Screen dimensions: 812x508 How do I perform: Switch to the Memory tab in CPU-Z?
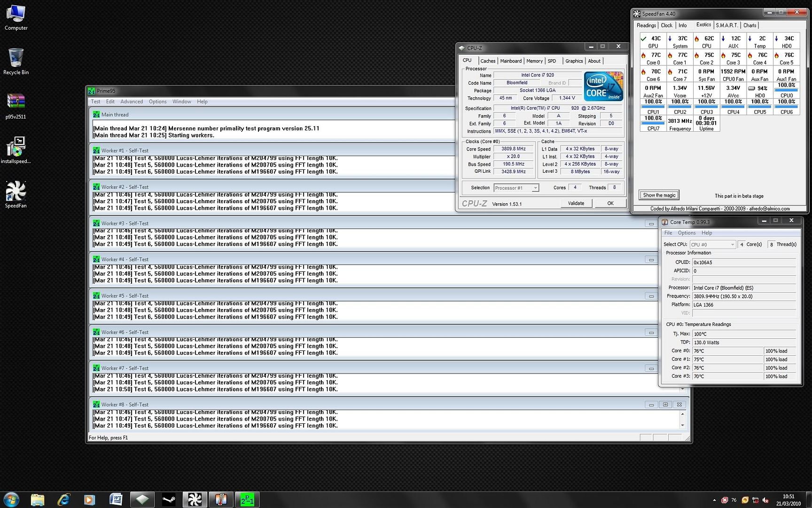pos(534,61)
